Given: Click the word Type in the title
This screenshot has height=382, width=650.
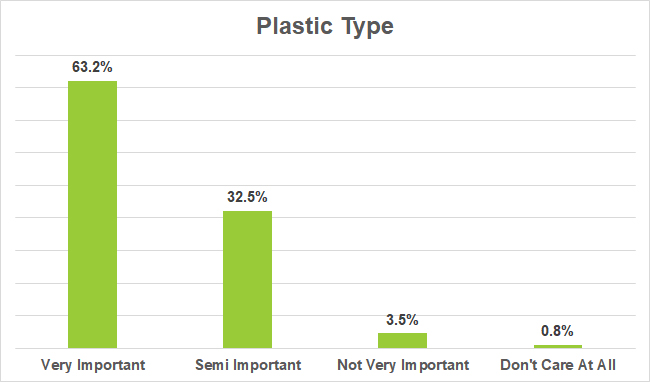Looking at the screenshot, I should click(x=368, y=27).
